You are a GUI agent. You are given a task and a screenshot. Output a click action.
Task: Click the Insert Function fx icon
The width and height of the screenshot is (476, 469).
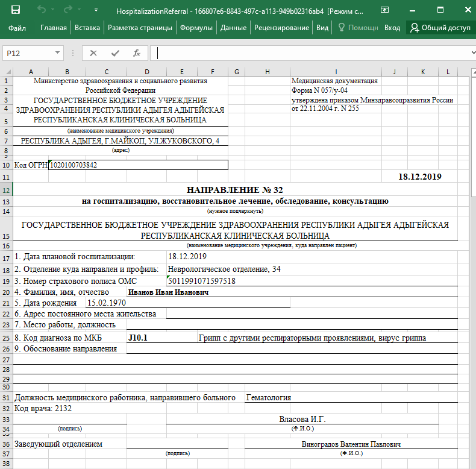pos(137,53)
